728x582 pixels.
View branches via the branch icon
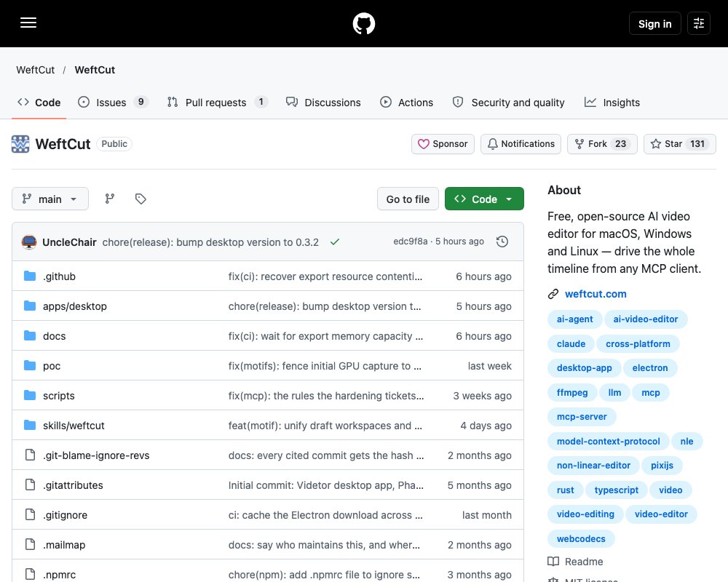click(x=110, y=199)
